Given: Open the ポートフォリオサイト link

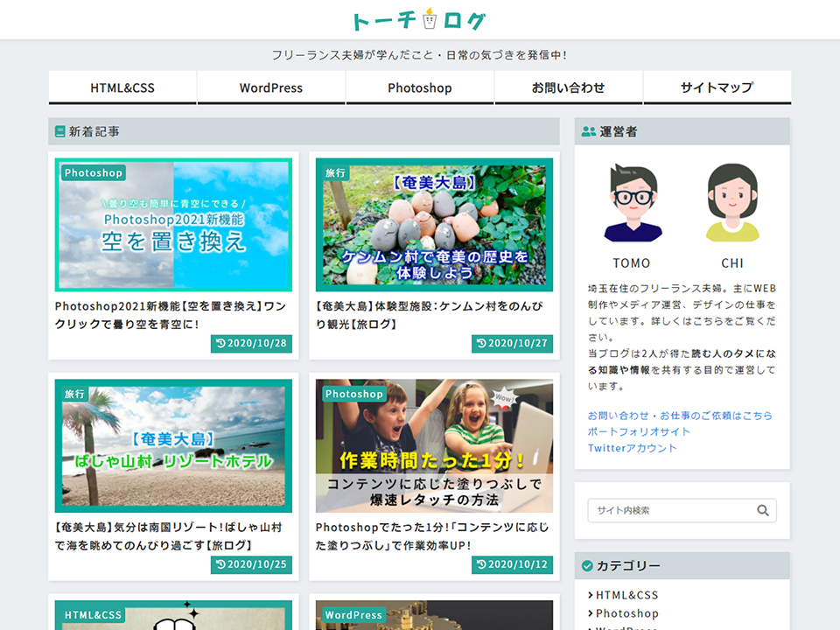Looking at the screenshot, I should (x=639, y=431).
